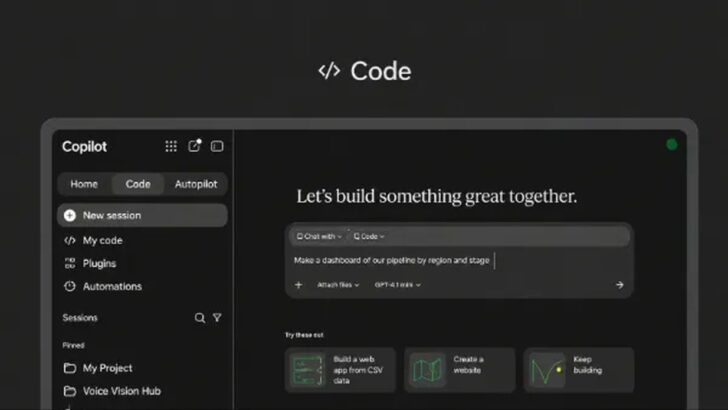Choose the Build a web app from CSV data card
Viewport: 728px width, 410px height.
pyautogui.click(x=340, y=370)
